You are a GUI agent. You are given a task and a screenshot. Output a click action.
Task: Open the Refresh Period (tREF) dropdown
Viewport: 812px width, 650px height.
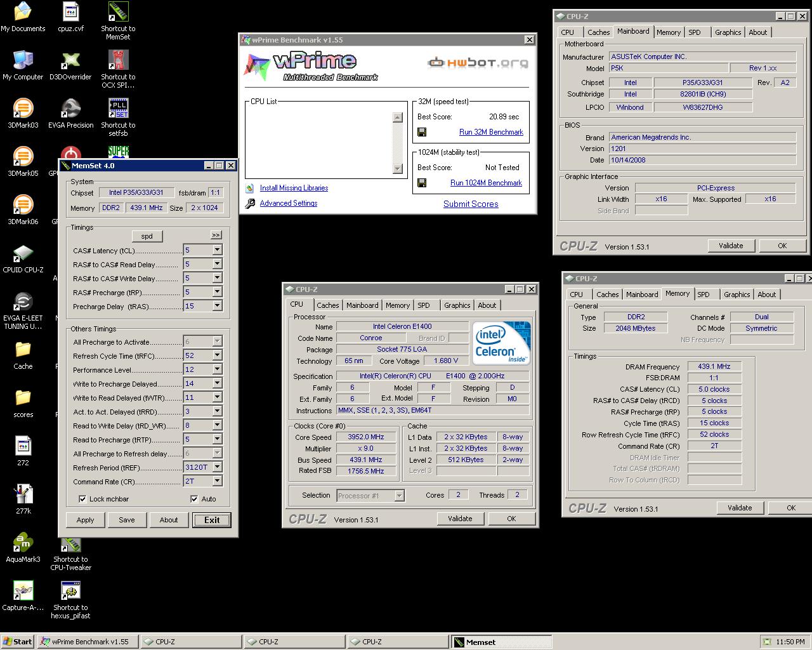click(217, 467)
